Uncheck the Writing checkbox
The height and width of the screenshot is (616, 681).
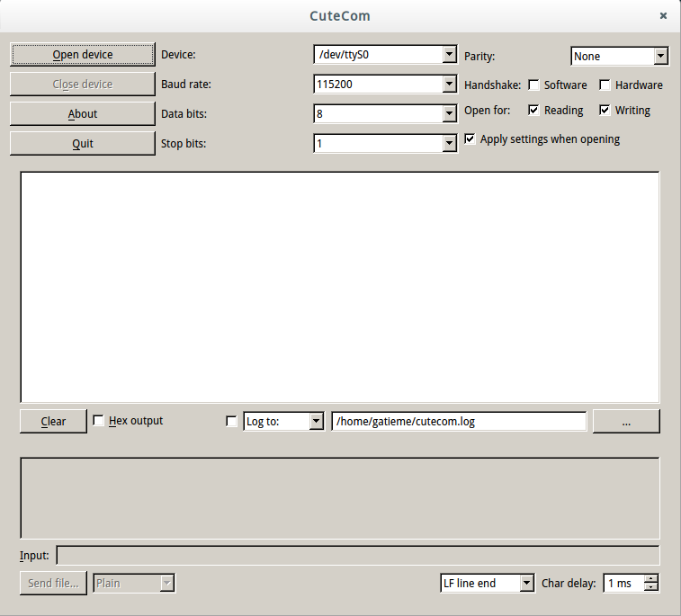pyautogui.click(x=605, y=110)
